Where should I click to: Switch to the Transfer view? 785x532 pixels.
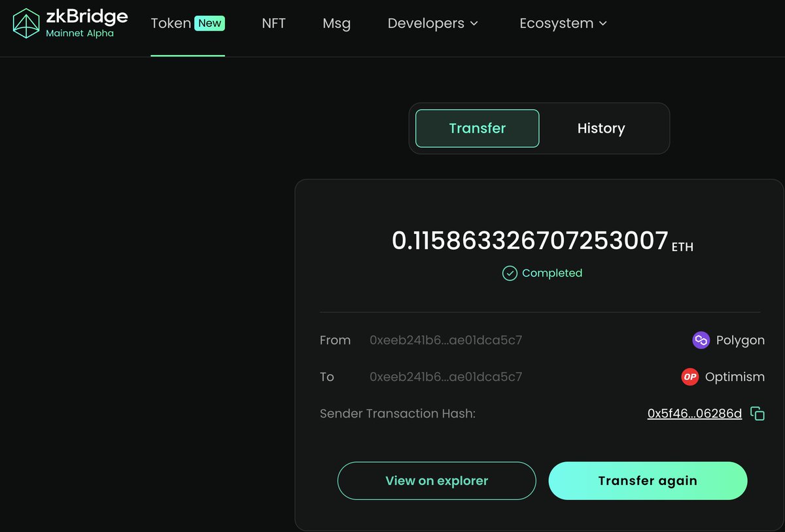pos(478,128)
